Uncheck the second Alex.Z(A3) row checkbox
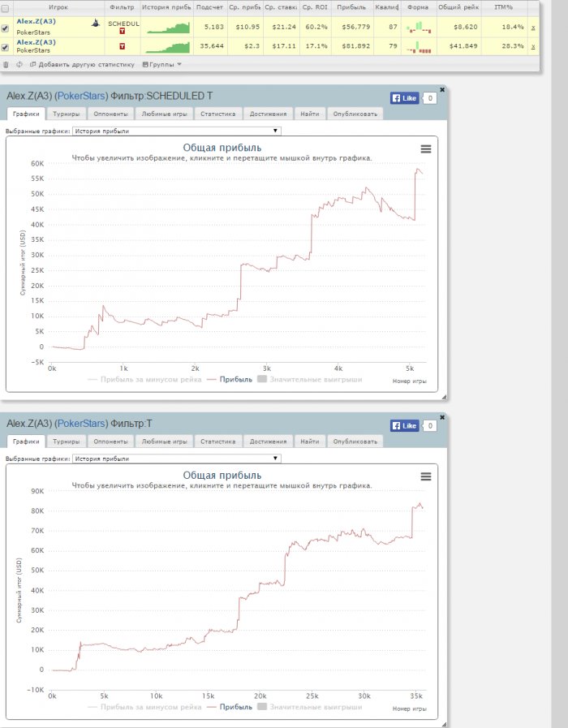This screenshot has width=568, height=728. tap(5, 47)
